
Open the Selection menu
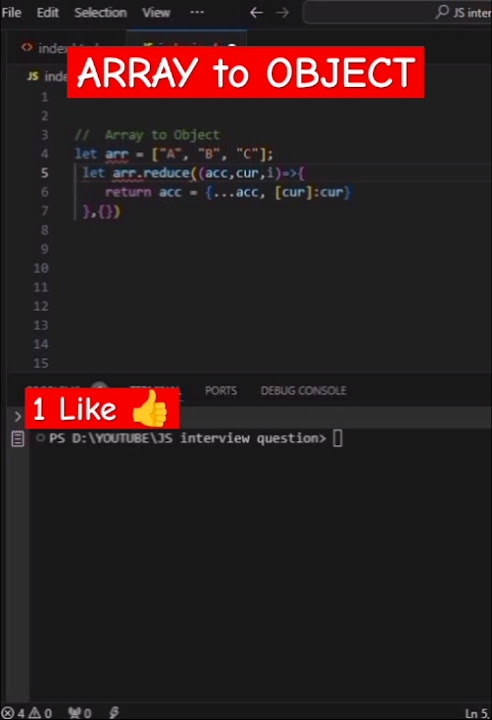100,12
